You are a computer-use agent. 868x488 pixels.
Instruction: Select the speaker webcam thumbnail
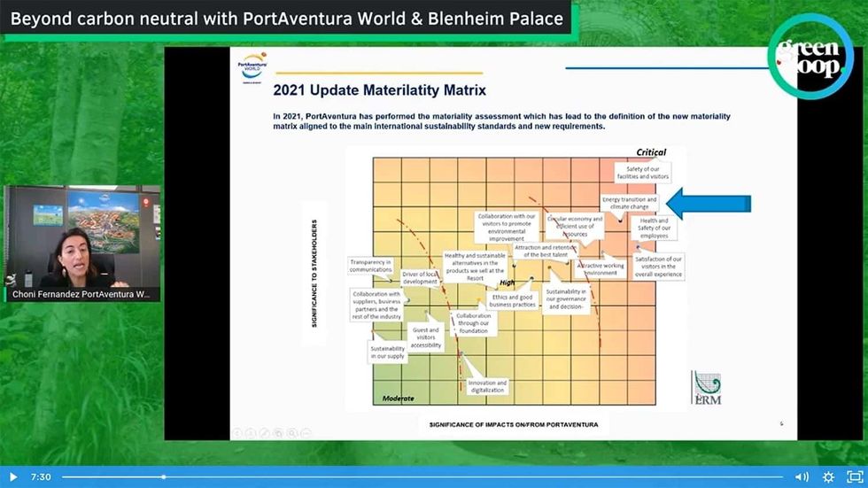[81, 236]
